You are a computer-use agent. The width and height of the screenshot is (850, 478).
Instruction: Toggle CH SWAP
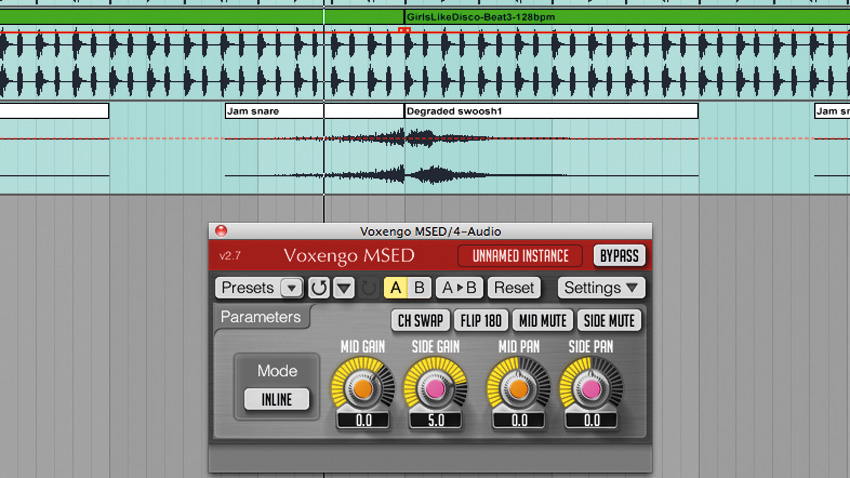[421, 321]
